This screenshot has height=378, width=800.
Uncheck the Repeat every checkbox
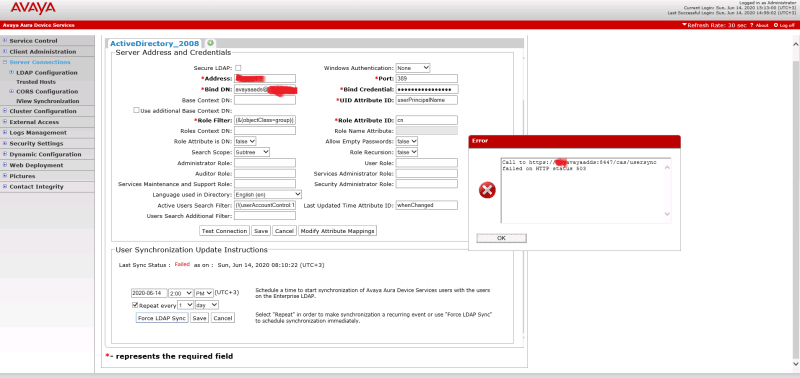click(x=135, y=305)
